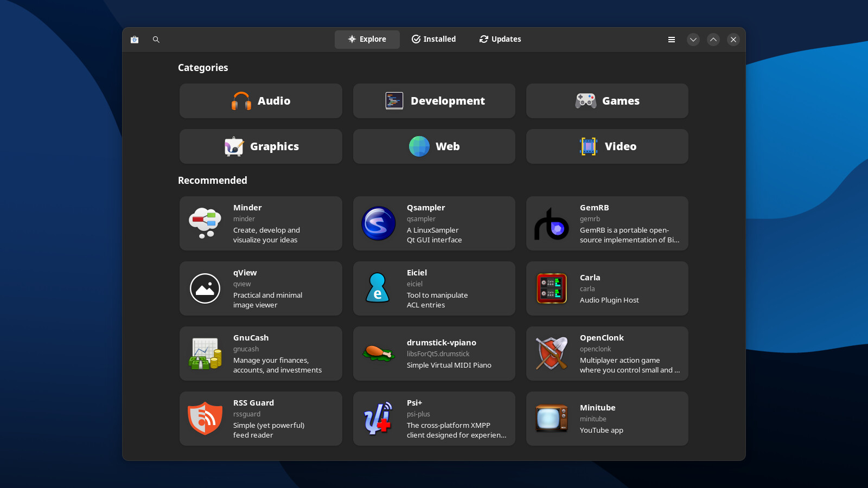This screenshot has height=488, width=868.
Task: Click the 'psi-plus' package name
Action: click(418, 414)
